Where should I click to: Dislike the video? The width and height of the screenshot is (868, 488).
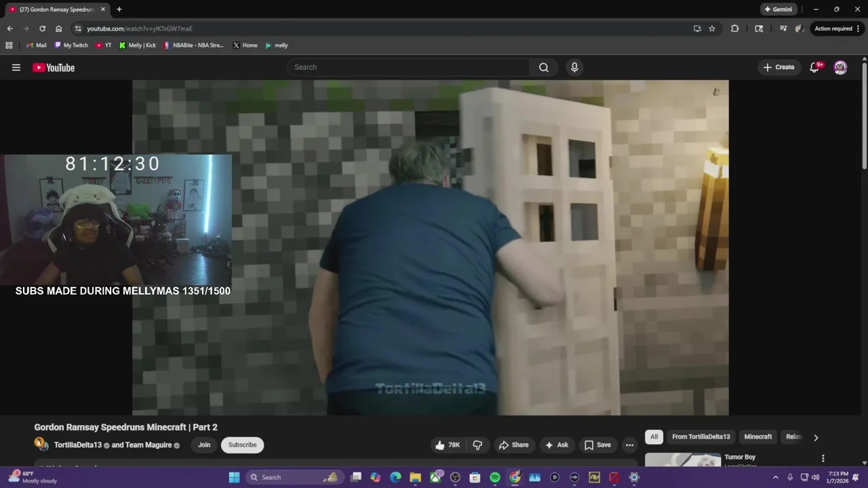tap(477, 445)
